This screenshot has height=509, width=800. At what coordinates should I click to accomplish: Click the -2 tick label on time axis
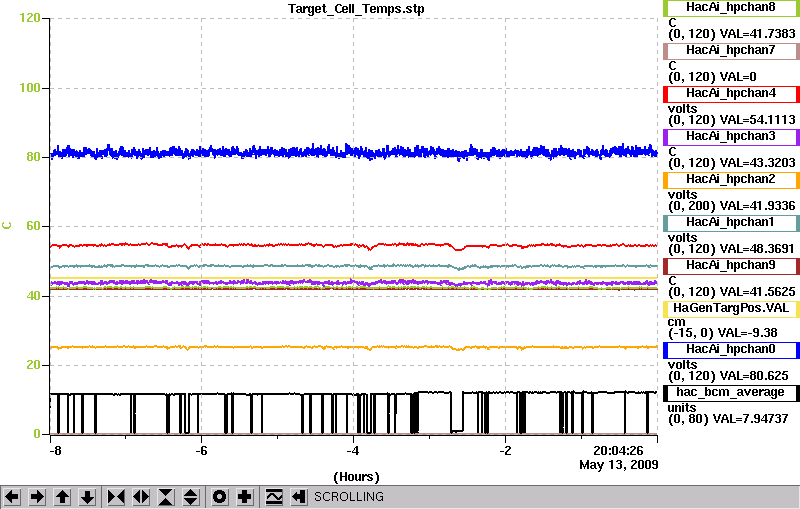[505, 451]
